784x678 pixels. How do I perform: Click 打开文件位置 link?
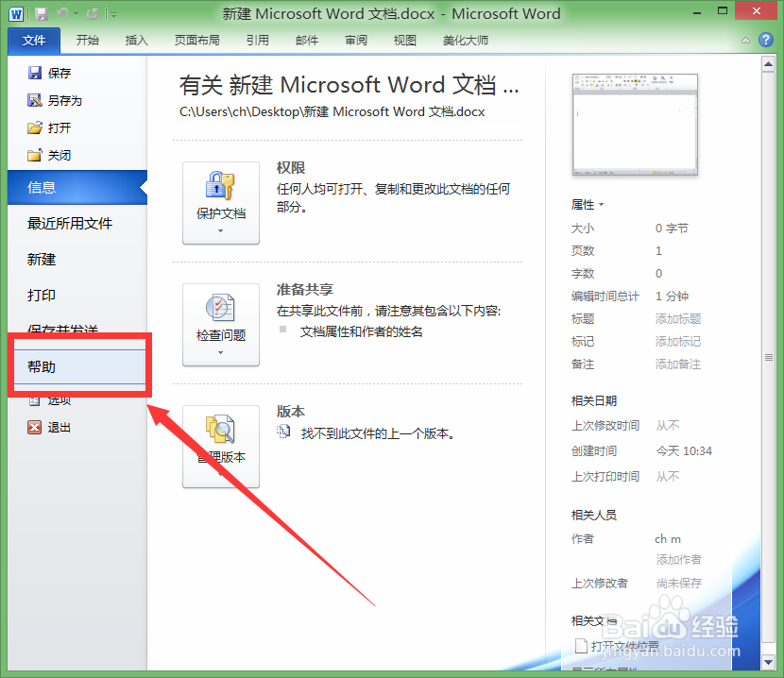618,646
